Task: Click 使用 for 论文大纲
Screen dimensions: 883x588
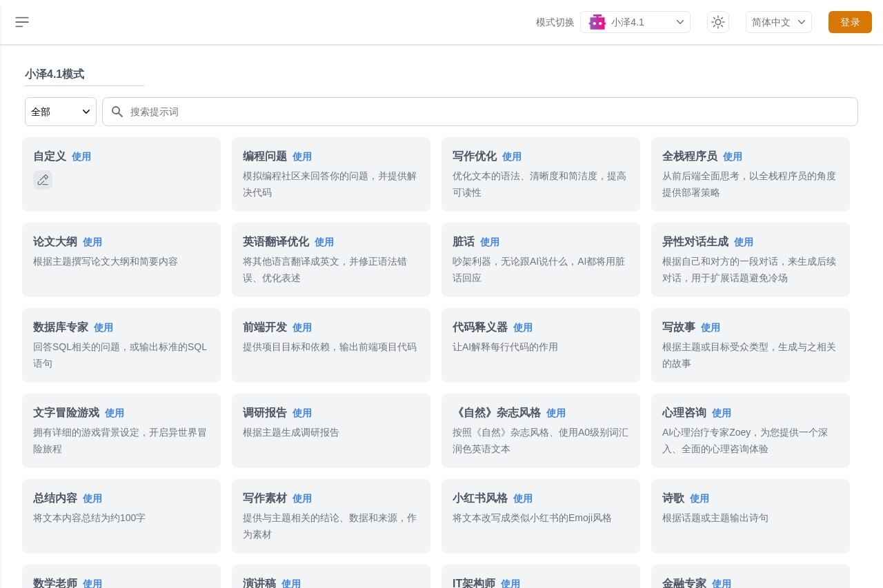Action: pyautogui.click(x=92, y=242)
